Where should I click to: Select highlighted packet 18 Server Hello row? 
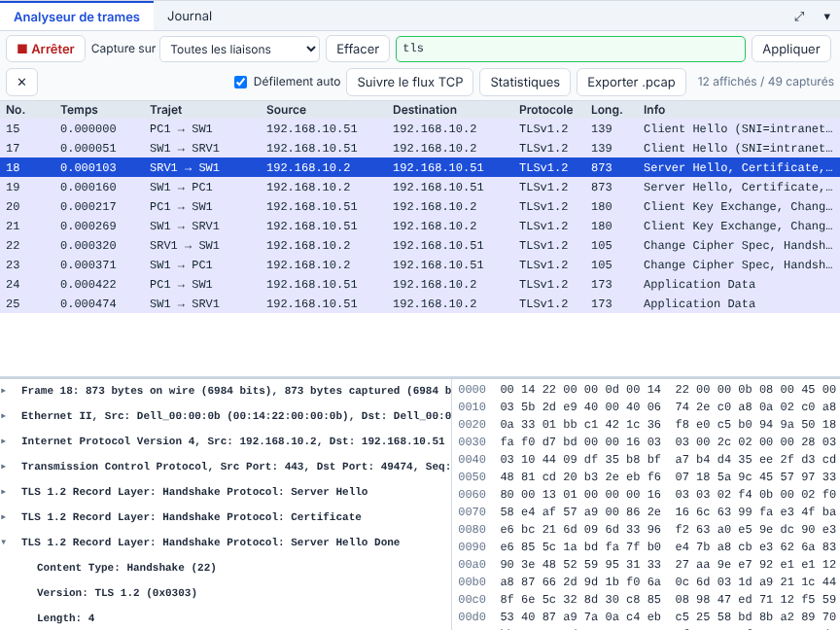pos(420,167)
